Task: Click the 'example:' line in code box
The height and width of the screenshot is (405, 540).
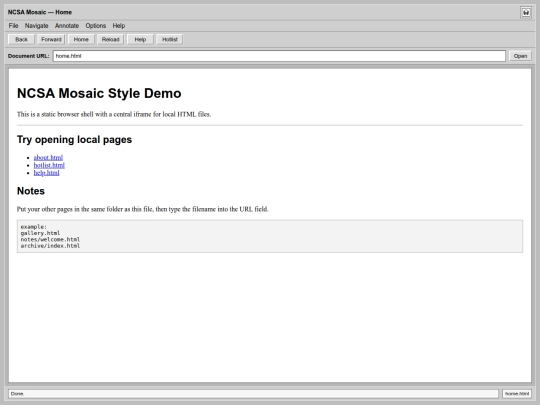Action: (x=34, y=227)
